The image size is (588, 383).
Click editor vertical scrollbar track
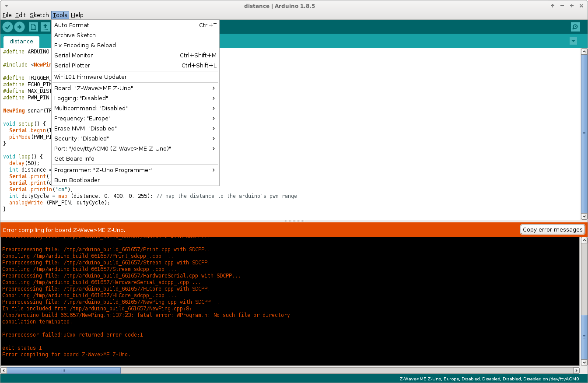[x=584, y=134]
